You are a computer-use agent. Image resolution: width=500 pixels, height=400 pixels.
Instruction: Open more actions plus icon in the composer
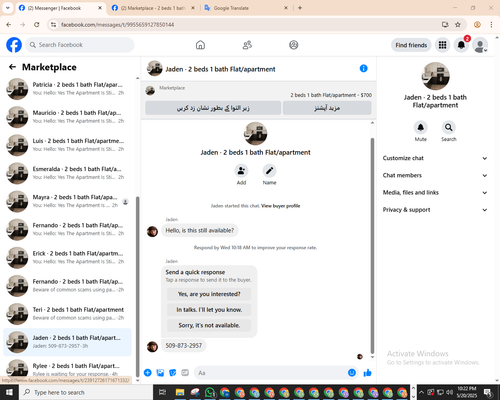point(148,373)
